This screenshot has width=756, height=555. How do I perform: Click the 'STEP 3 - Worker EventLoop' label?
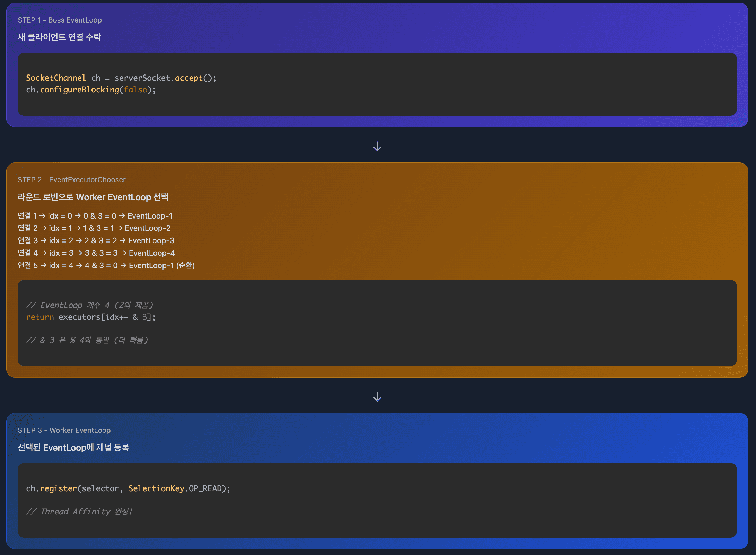64,430
